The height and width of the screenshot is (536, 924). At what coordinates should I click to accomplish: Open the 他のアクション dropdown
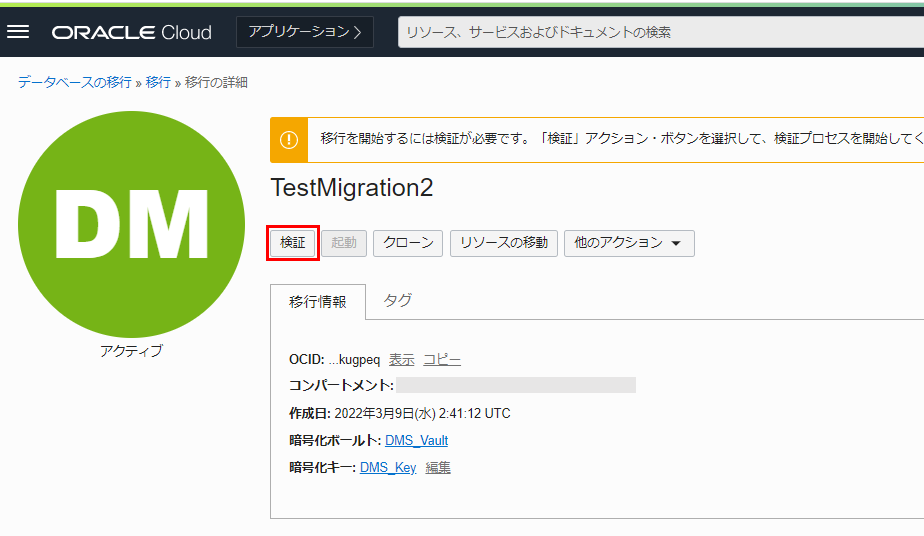pyautogui.click(x=629, y=243)
